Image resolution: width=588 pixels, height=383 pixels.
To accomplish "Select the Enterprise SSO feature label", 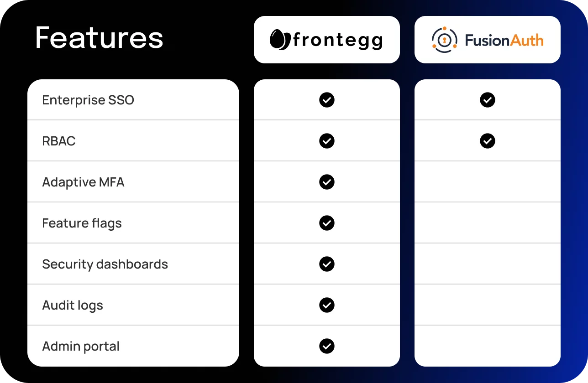I will (x=88, y=100).
